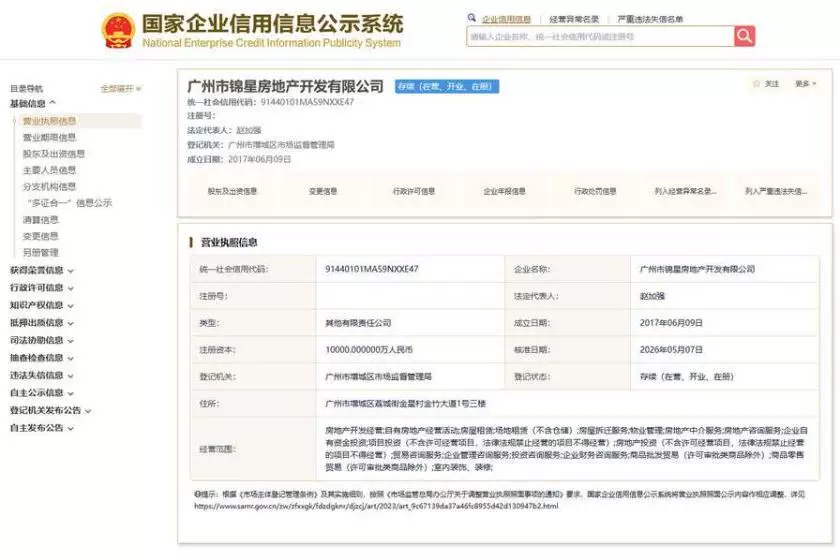Screen dimensions: 840x560
Task: Select the 经营异常名录 search tab
Action: point(574,19)
